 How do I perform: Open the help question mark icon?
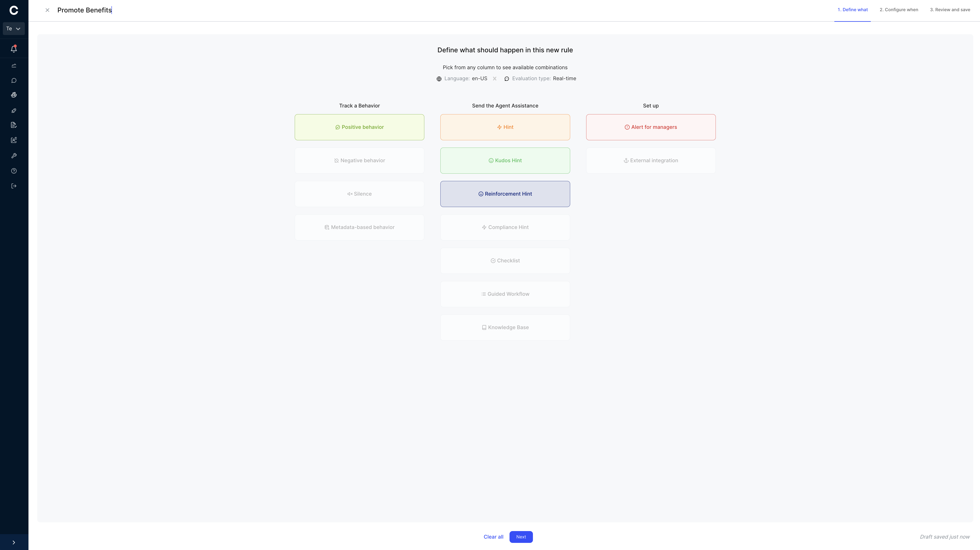click(14, 171)
